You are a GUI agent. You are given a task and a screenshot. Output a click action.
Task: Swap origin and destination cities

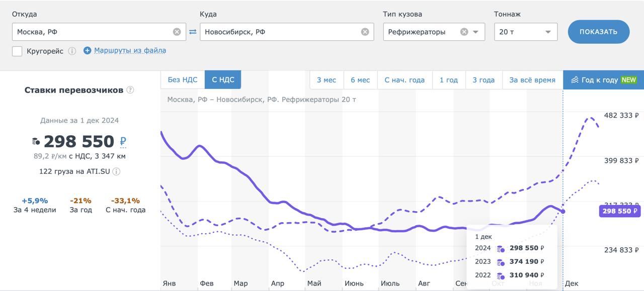click(193, 32)
